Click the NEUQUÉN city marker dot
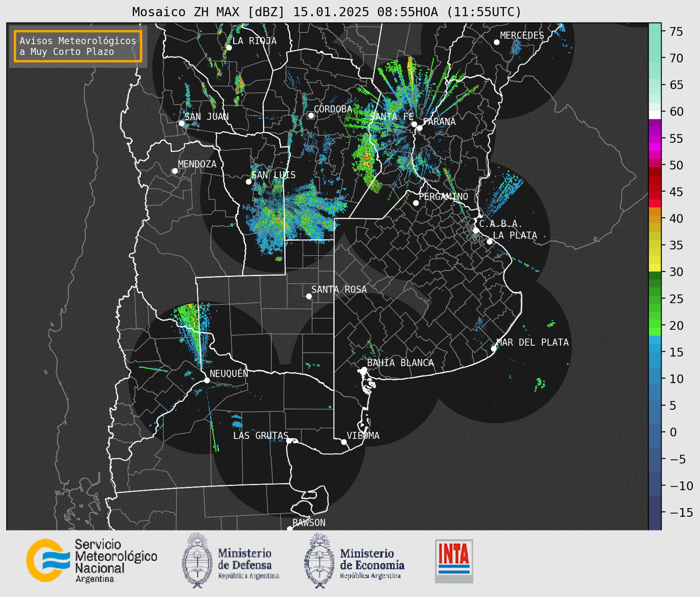 pos(207,380)
